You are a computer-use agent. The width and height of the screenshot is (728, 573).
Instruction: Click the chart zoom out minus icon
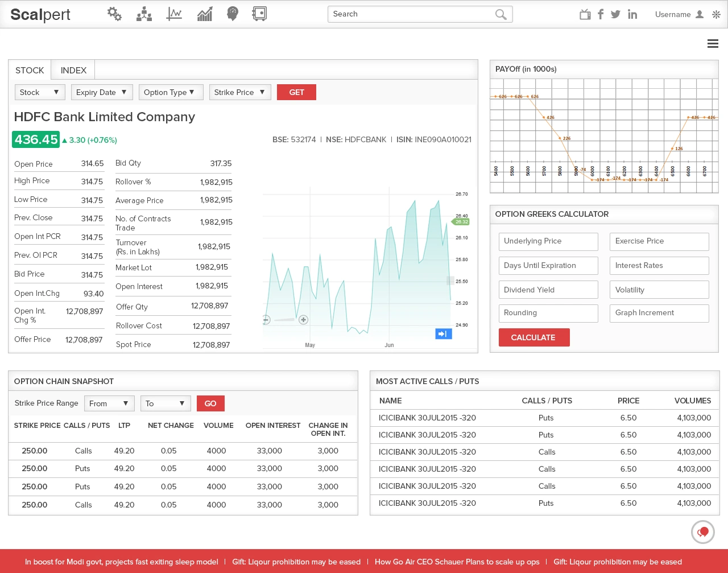(x=266, y=320)
